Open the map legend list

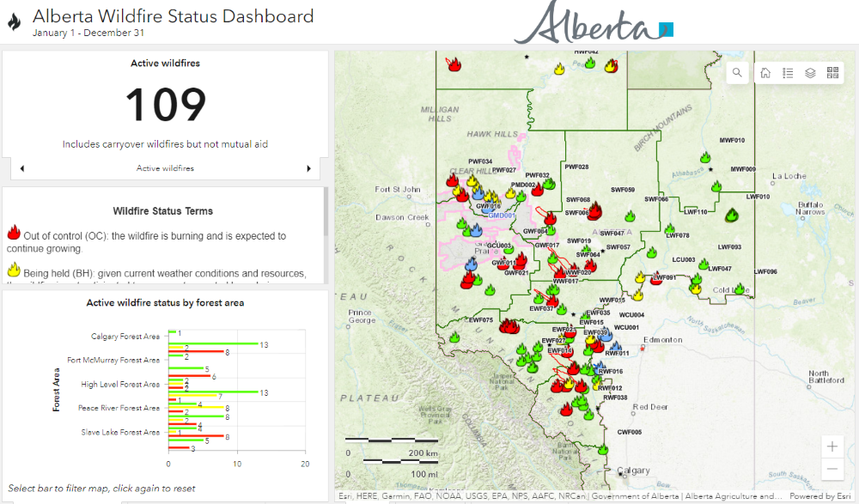pyautogui.click(x=788, y=74)
